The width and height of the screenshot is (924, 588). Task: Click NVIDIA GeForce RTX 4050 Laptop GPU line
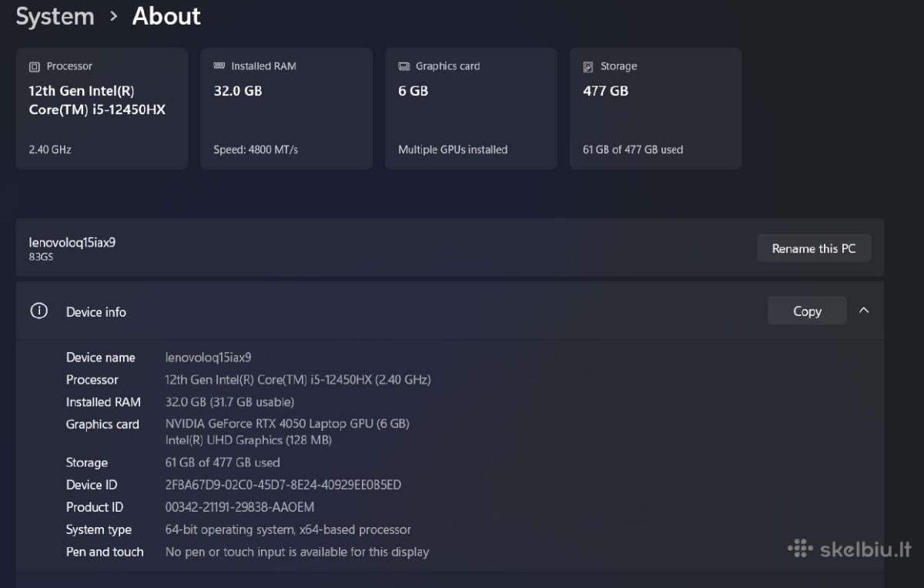point(287,424)
